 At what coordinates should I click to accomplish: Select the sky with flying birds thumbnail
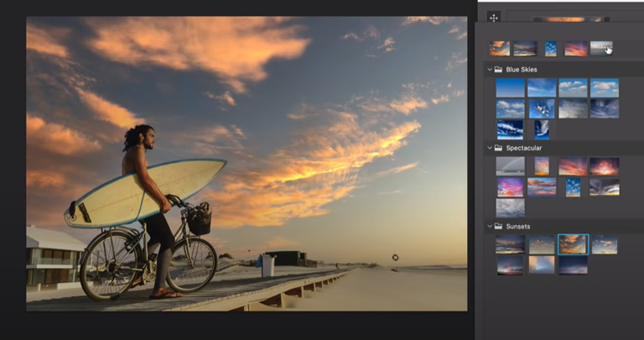[x=542, y=108]
